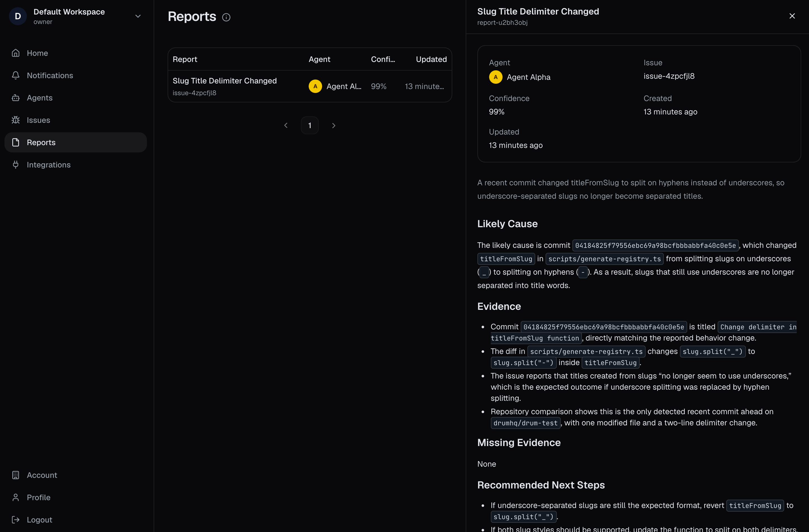Click Default Workspace name
The image size is (809, 532).
[x=69, y=12]
